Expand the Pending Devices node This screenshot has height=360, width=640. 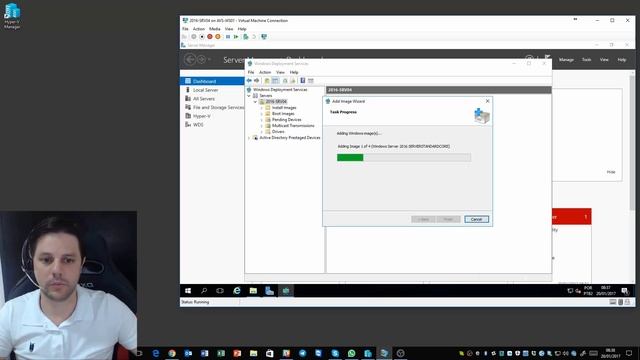click(x=262, y=120)
